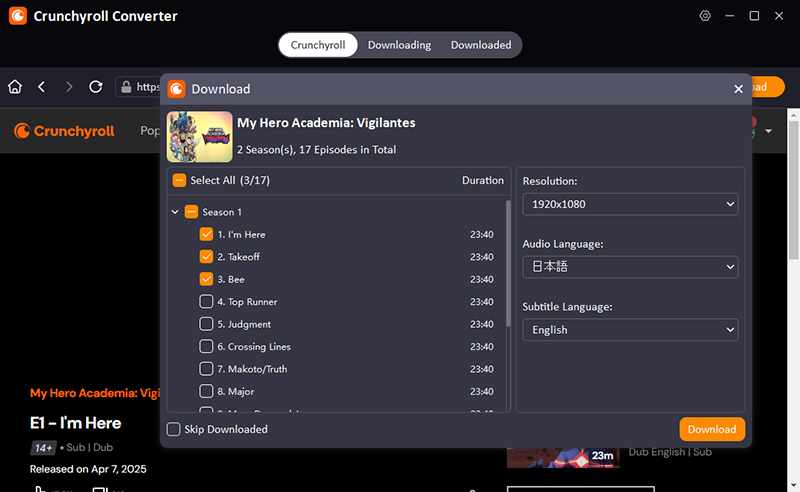Viewport: 800px width, 492px height.
Task: Click the page vertical scrollbar
Action: [793, 190]
